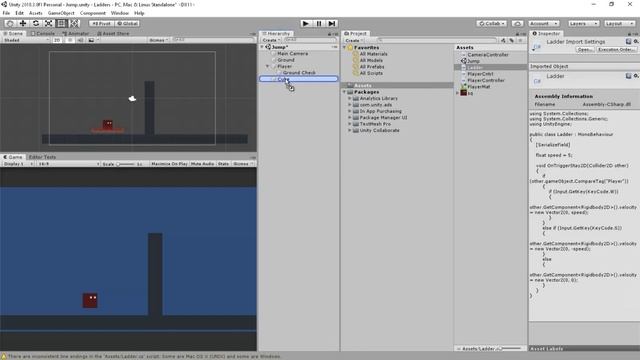The image size is (640, 360).
Task: Toggle Pivot/Center handle position
Action: 101,24
